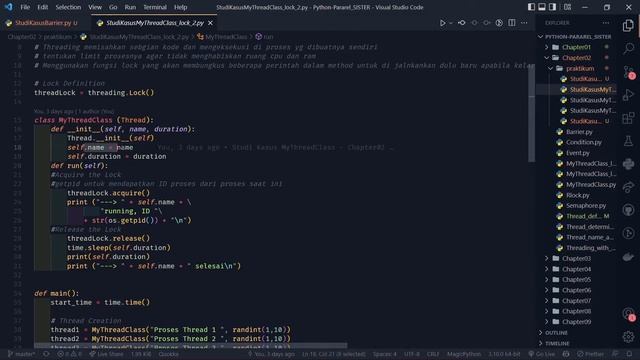Collapse the PYTHON-PARAREL_SISTER root folder
The image size is (640, 360).
tap(577, 37)
